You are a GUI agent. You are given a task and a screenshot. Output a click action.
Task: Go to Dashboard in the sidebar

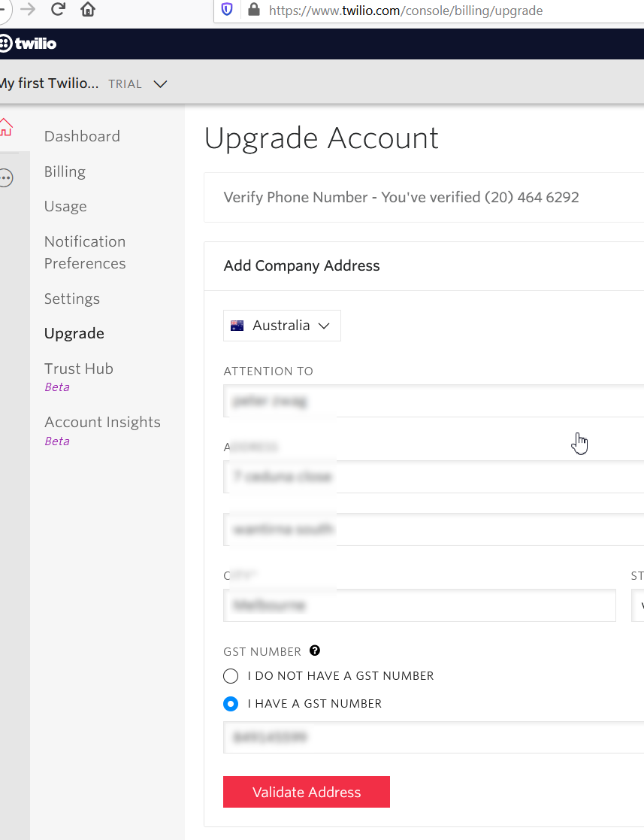coord(82,136)
